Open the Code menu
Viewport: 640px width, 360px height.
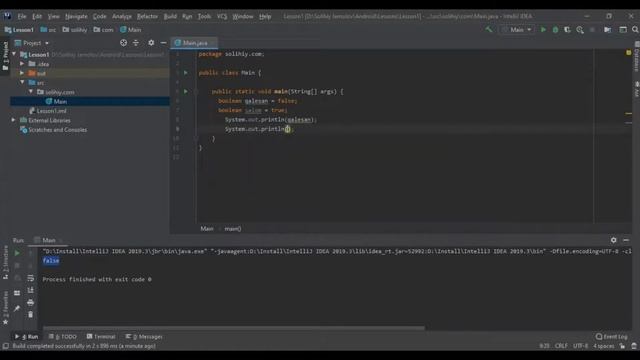99,16
